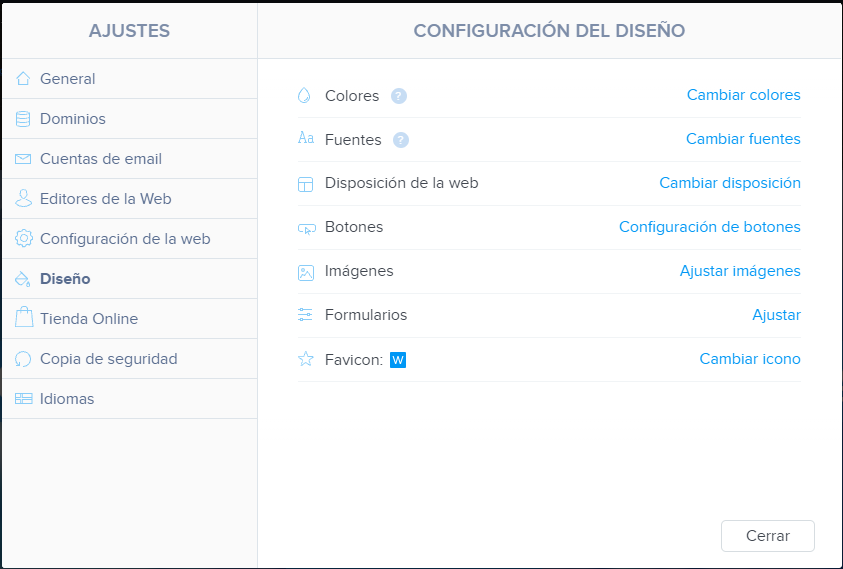Go to Dominios in the sidebar
This screenshot has width=843, height=569.
(130, 119)
